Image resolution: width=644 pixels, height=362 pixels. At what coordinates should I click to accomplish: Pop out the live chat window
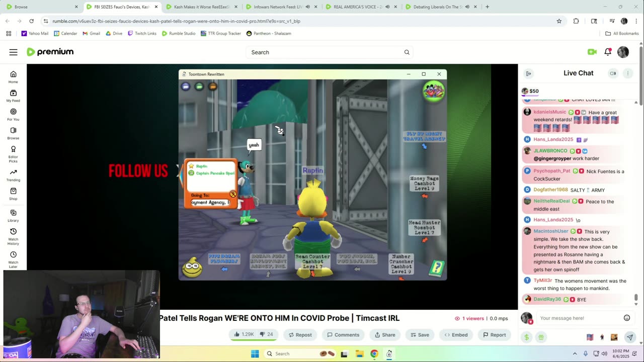[x=613, y=73]
